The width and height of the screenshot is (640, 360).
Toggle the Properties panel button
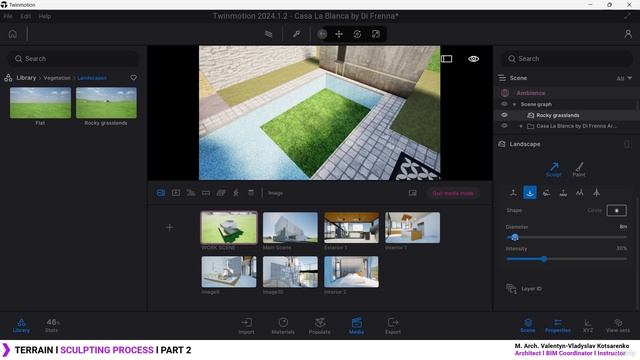point(558,326)
